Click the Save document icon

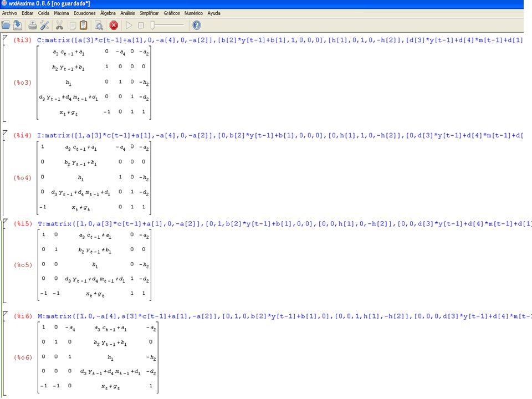coord(18,25)
